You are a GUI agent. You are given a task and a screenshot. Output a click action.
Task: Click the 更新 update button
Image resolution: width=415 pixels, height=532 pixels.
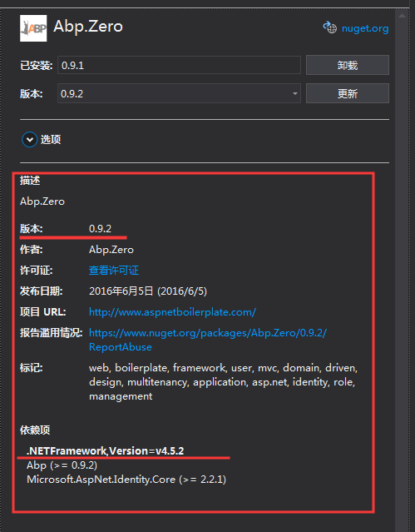pos(348,93)
